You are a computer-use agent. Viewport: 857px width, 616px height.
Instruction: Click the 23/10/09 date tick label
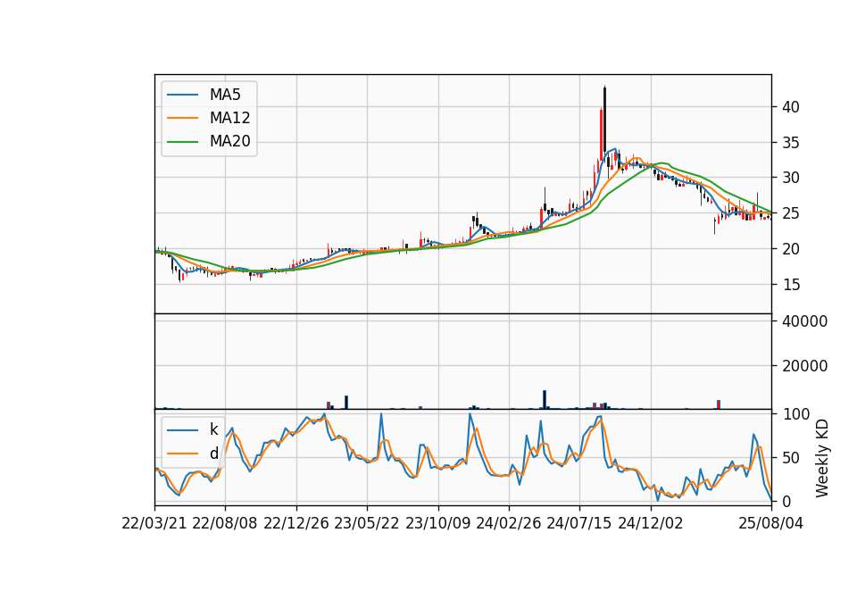[437, 523]
